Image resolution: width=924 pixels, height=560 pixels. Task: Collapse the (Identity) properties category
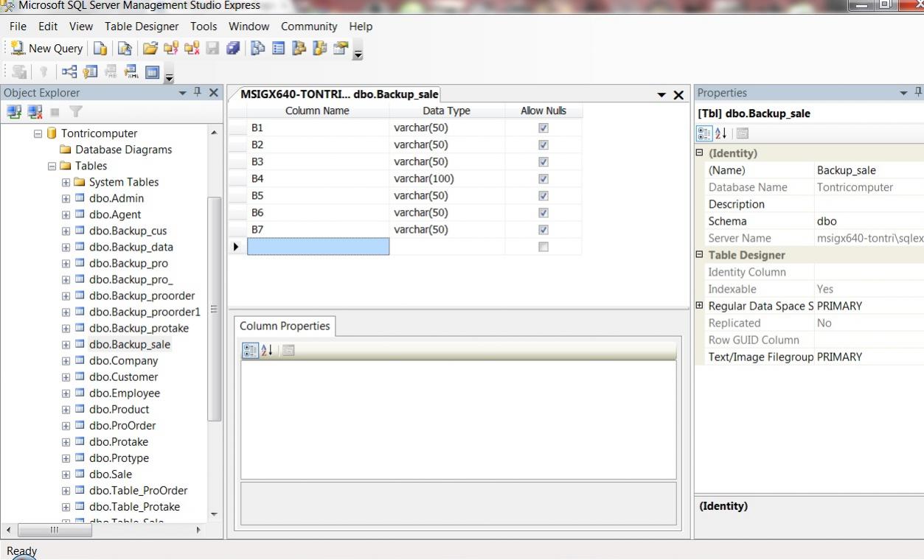coord(700,153)
